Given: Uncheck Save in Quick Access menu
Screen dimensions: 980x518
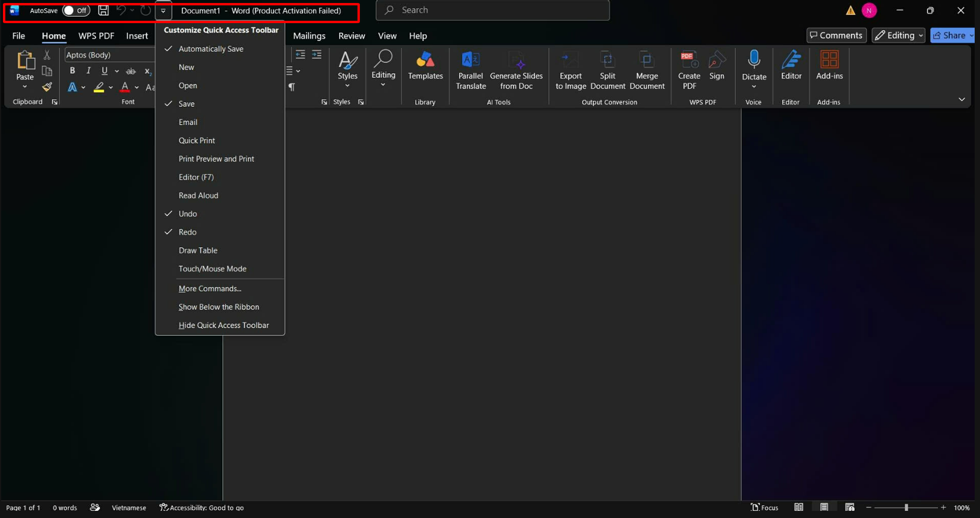Looking at the screenshot, I should coord(220,104).
